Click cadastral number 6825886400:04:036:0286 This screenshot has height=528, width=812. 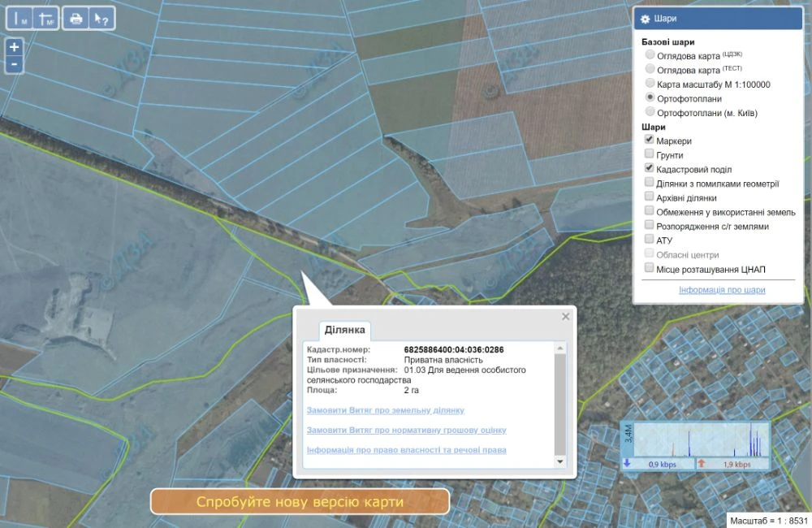(454, 350)
